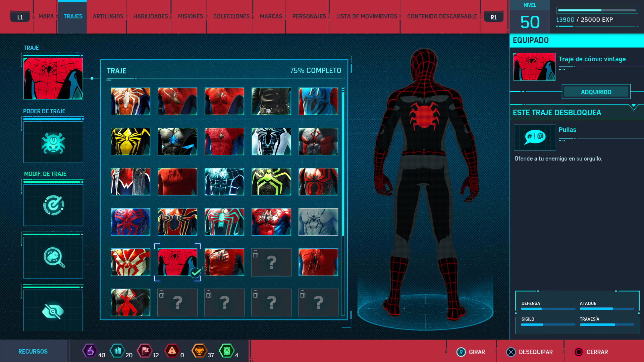Click the green backpack token icon
Image resolution: width=644 pixels, height=362 pixels.
[227, 351]
